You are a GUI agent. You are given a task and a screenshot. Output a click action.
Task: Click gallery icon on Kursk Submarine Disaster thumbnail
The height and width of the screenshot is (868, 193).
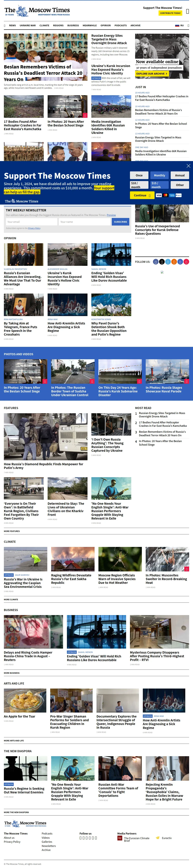click(139, 381)
